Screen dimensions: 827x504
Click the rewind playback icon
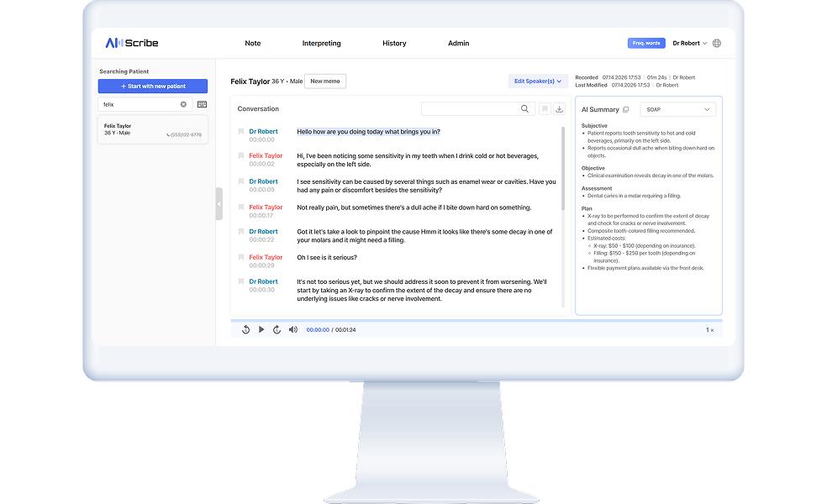(x=245, y=329)
